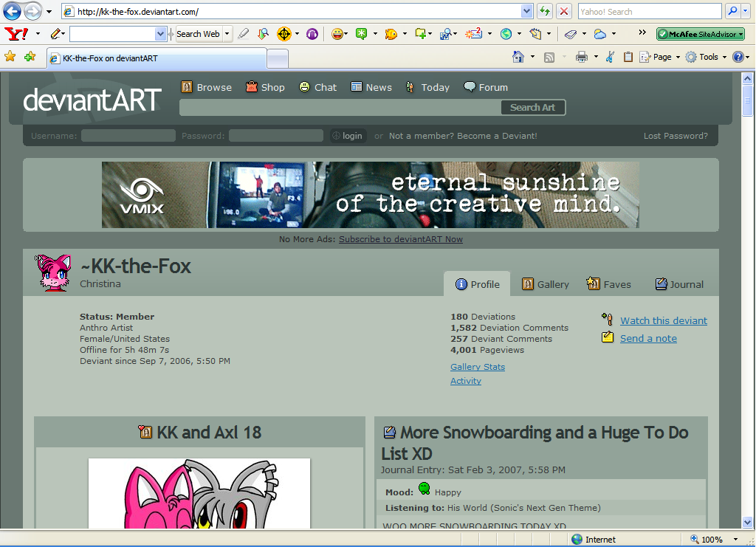Image resolution: width=756 pixels, height=547 pixels.
Task: Open the Gallery Stats link
Action: (x=478, y=367)
